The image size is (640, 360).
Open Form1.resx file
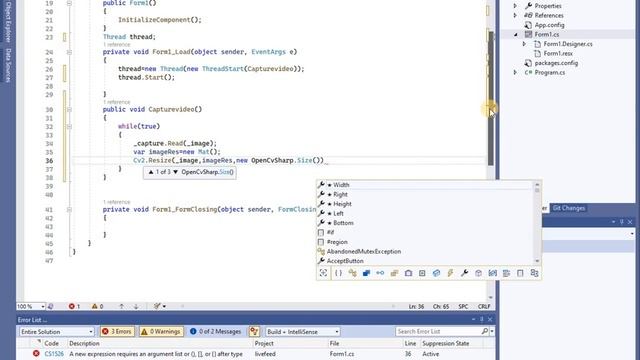558,53
